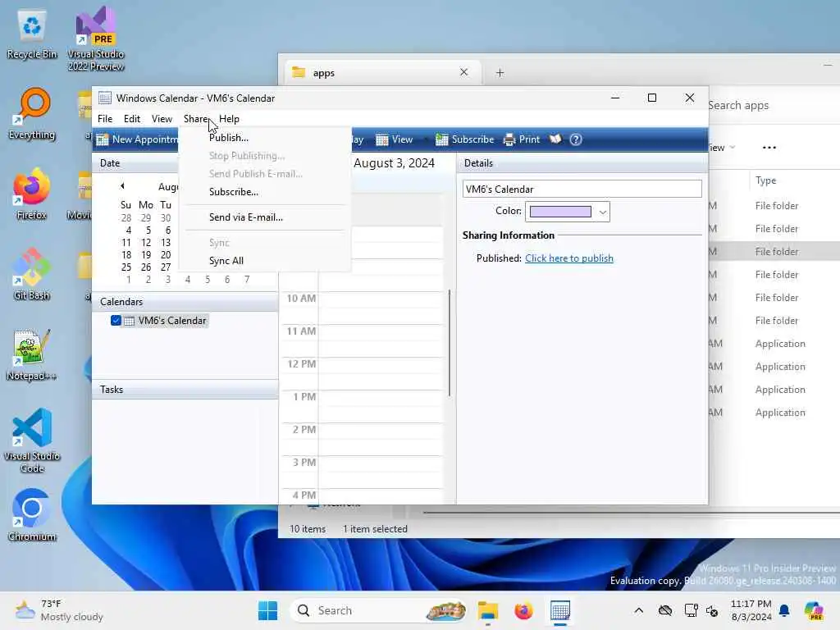840x630 pixels.
Task: Click the Help question mark toolbar icon
Action: pos(576,139)
